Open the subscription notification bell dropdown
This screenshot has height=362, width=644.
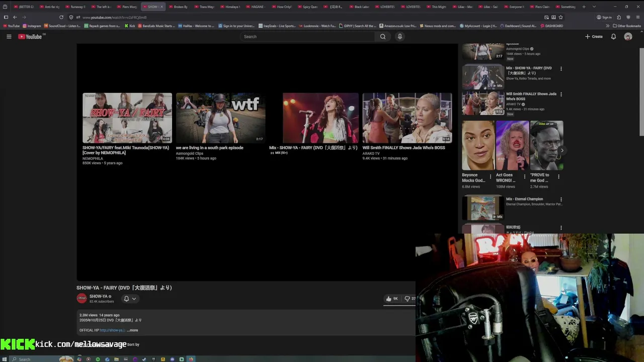pos(130,299)
